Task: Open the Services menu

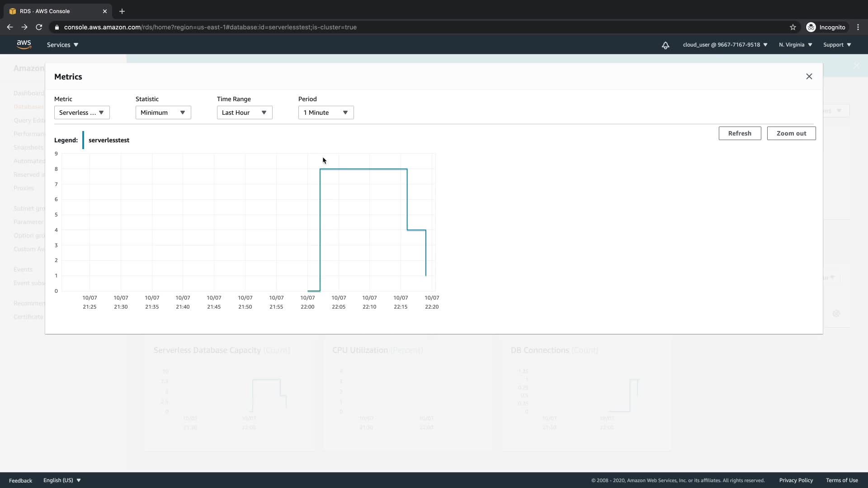Action: [x=62, y=45]
